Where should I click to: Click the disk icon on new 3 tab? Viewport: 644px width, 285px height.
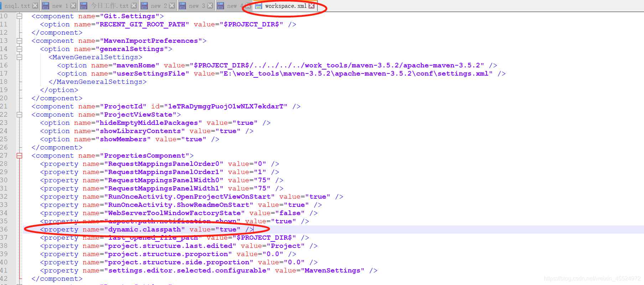182,6
